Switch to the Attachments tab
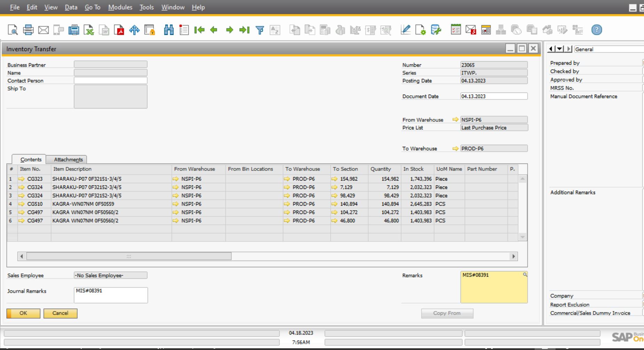644x350 pixels. coord(67,159)
